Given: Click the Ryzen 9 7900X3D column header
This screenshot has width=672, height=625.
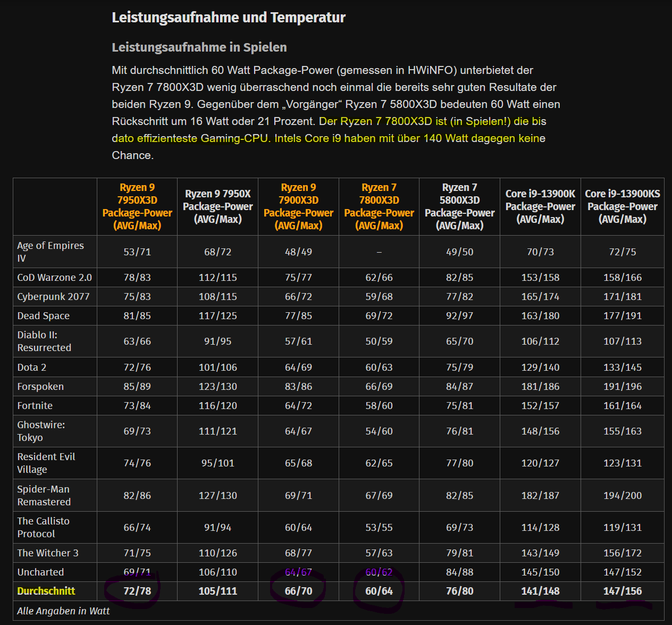Looking at the screenshot, I should (x=298, y=206).
